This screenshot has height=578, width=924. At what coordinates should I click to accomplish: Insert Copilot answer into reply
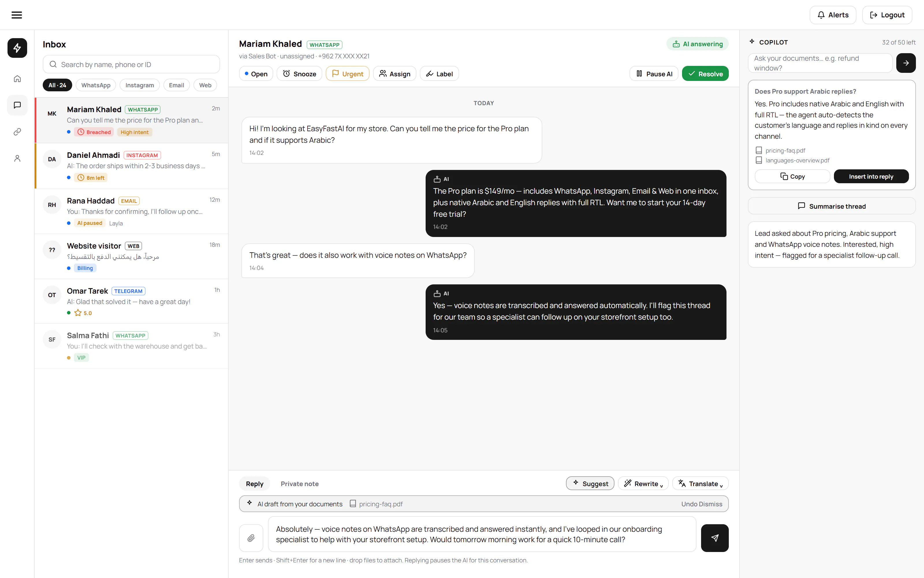tap(871, 176)
